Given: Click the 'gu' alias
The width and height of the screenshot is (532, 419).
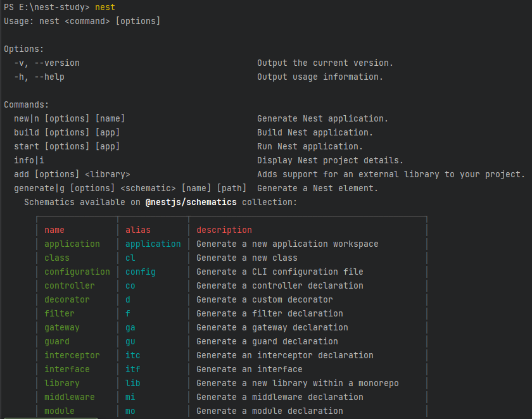Looking at the screenshot, I should (x=130, y=341).
